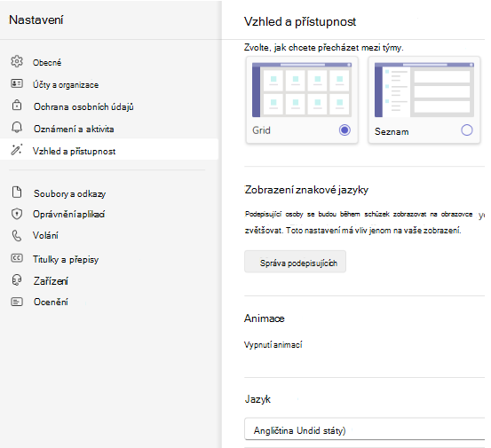Open the Jazyk dropdown showing Angličtina
The width and height of the screenshot is (491, 448).
(x=365, y=428)
